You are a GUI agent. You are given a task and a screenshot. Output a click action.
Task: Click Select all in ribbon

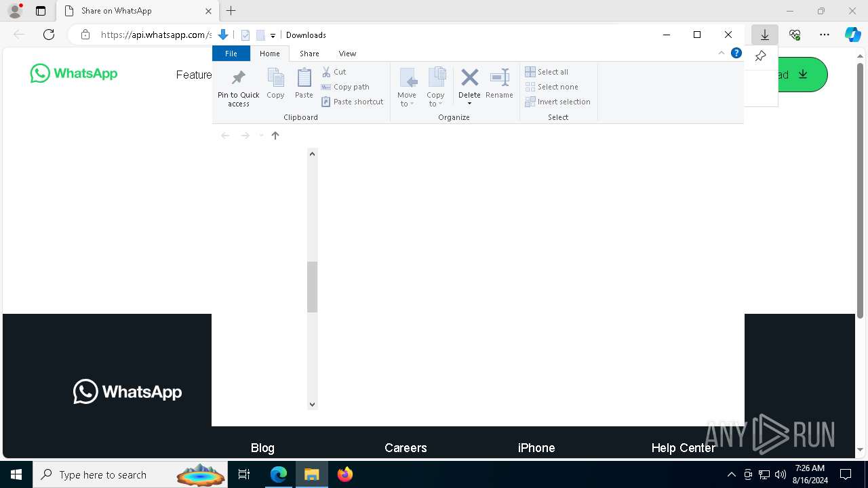547,72
